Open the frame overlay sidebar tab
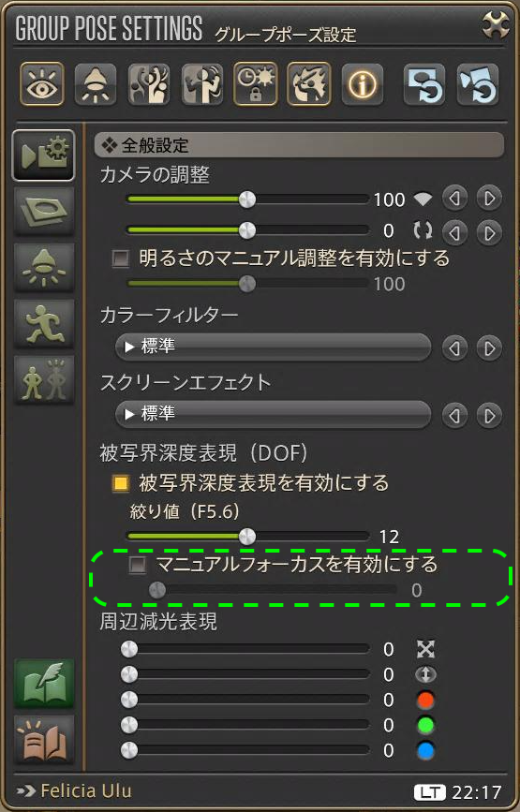The height and width of the screenshot is (812, 520). pyautogui.click(x=43, y=212)
